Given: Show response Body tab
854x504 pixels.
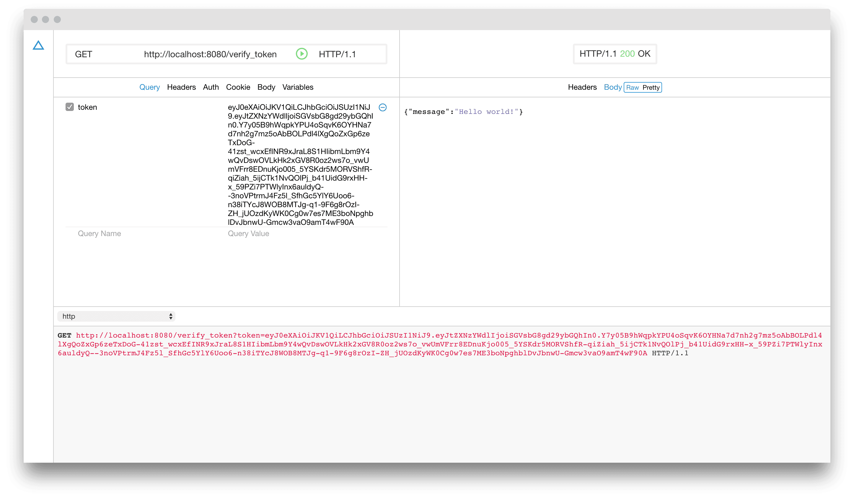Looking at the screenshot, I should point(613,87).
